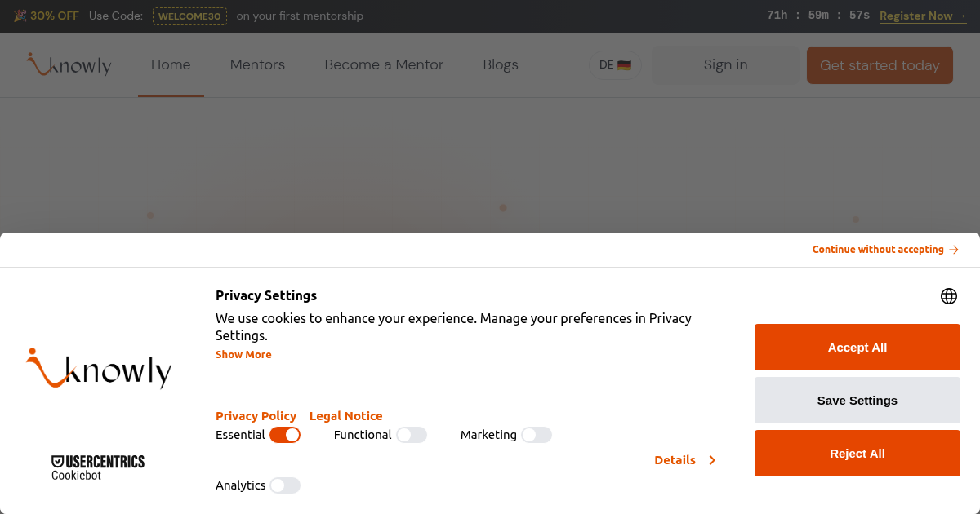Turn on Marketing cookies toggle
The width and height of the screenshot is (980, 514).
coord(537,435)
